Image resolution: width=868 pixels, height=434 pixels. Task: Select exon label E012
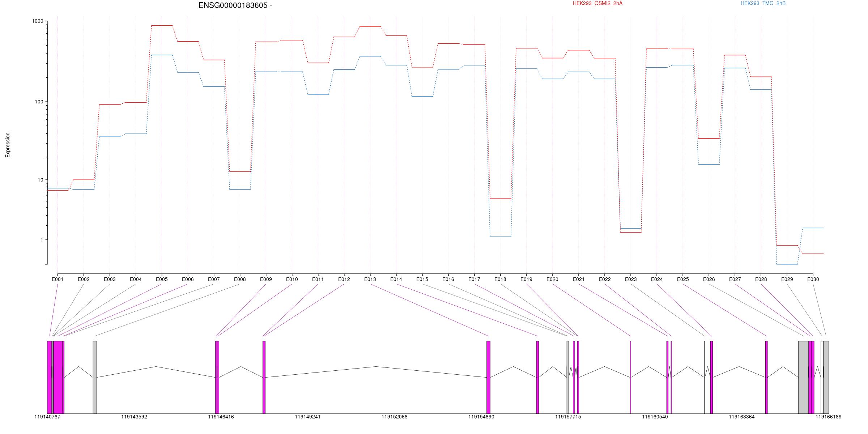click(x=344, y=279)
